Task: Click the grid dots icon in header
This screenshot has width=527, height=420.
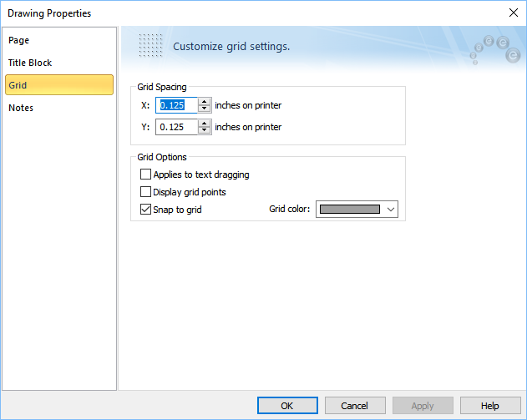Action: click(149, 45)
